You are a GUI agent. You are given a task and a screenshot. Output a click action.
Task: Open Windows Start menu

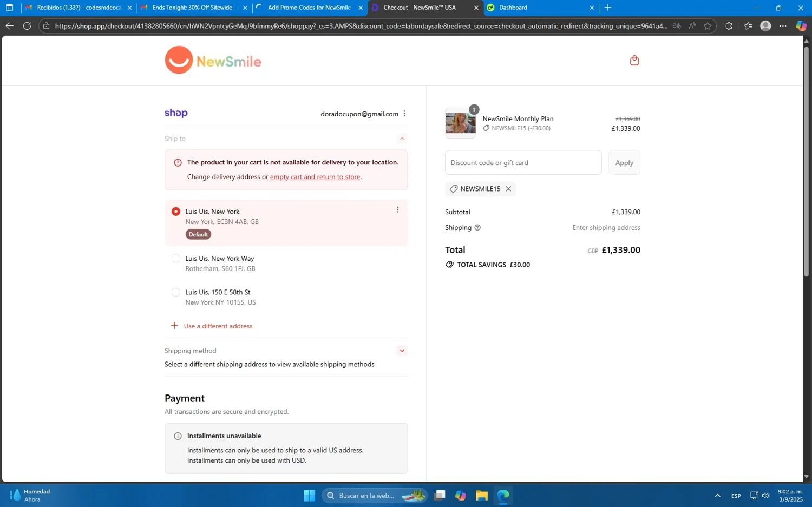(310, 496)
